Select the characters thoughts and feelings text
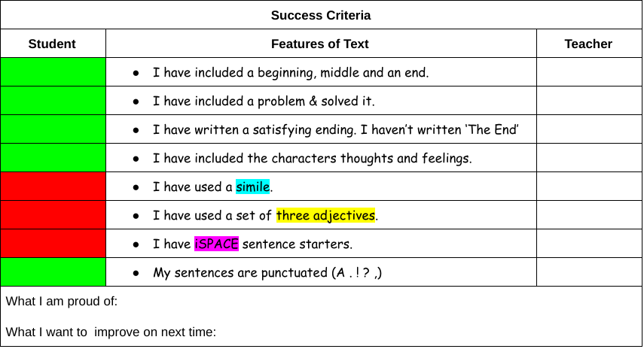This screenshot has height=349, width=644. 312,158
